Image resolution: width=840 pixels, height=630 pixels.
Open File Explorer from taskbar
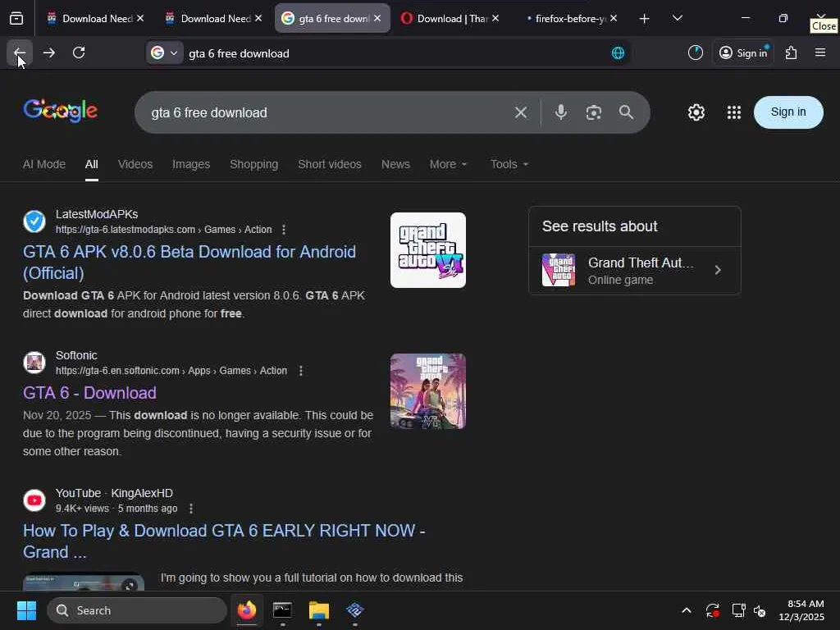coord(319,610)
